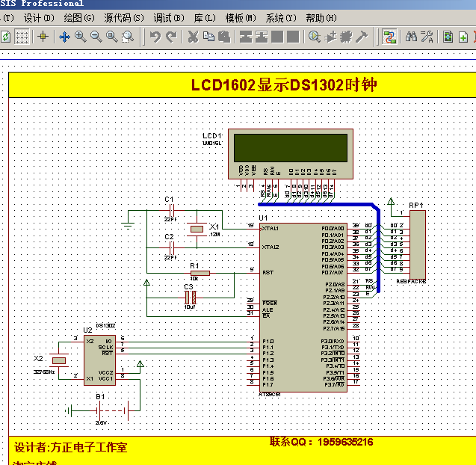Add a new sheet
Viewport: 476px width, 465px height.
pos(463,37)
